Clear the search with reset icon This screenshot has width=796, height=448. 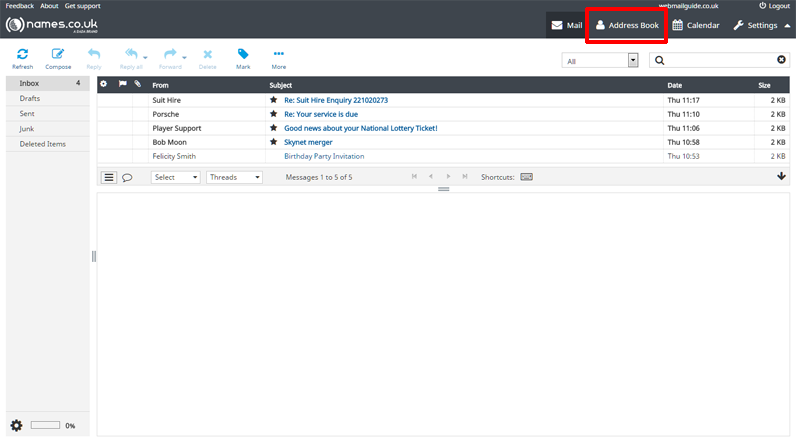coord(781,60)
